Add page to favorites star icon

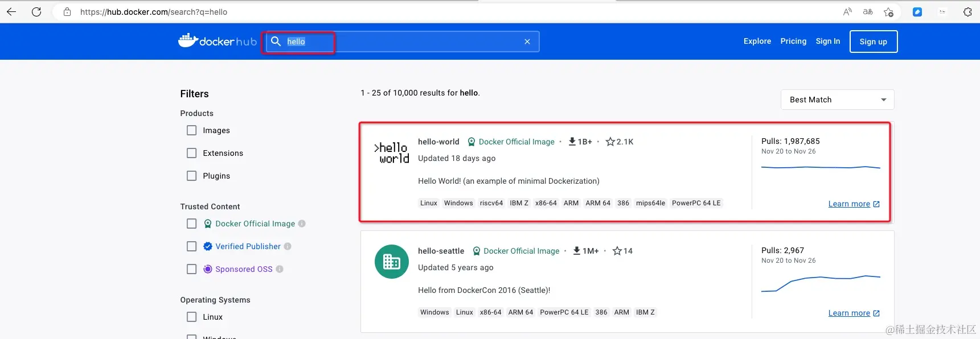(x=888, y=11)
